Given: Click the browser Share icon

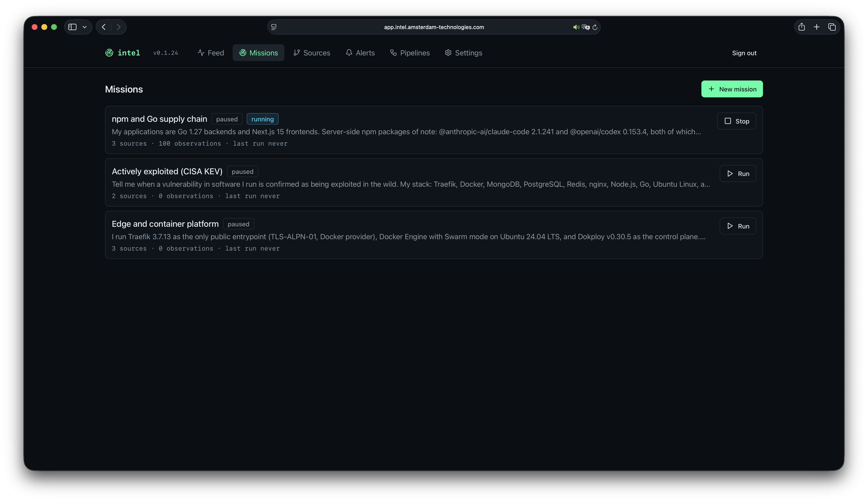Looking at the screenshot, I should click(802, 27).
